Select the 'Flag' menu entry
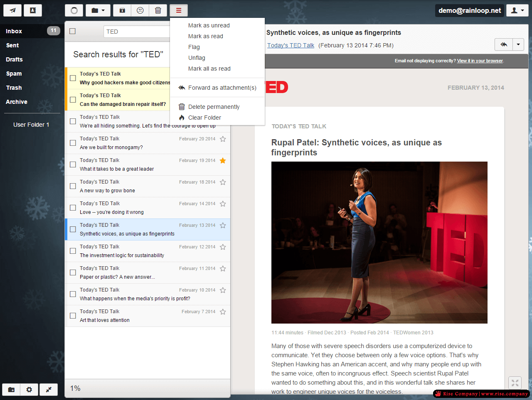Viewport: 532px width, 400px height. (x=217, y=47)
